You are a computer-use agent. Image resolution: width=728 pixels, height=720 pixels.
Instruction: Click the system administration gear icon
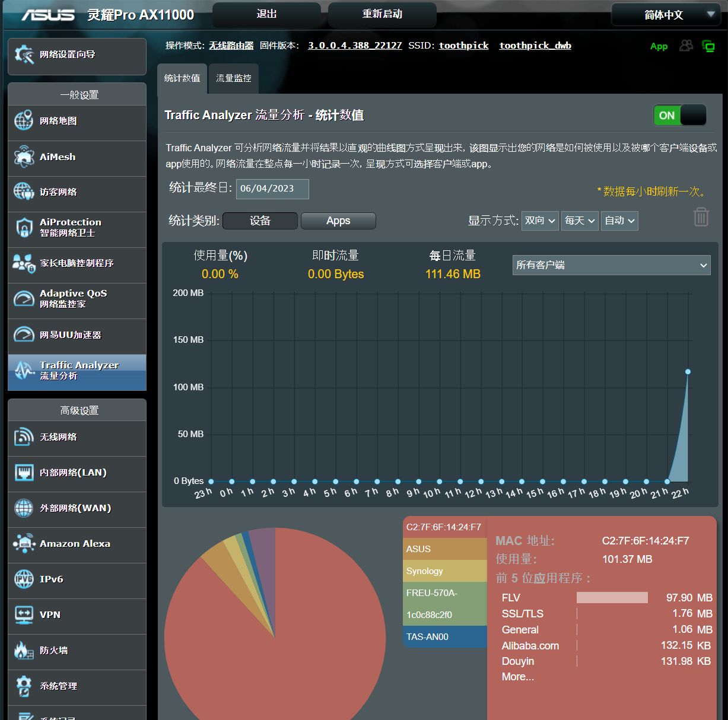(24, 686)
